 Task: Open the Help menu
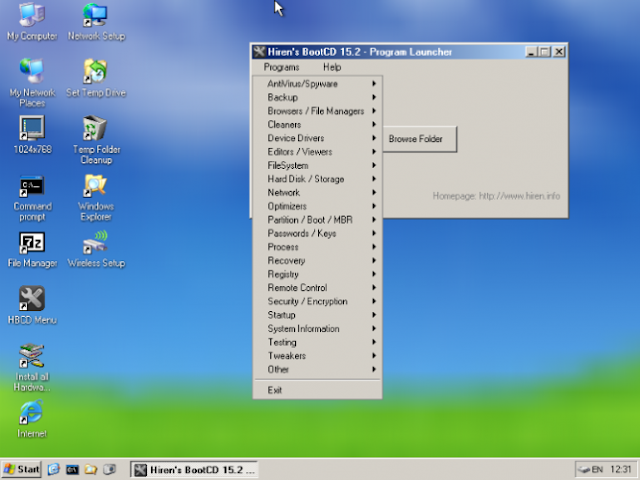point(332,67)
